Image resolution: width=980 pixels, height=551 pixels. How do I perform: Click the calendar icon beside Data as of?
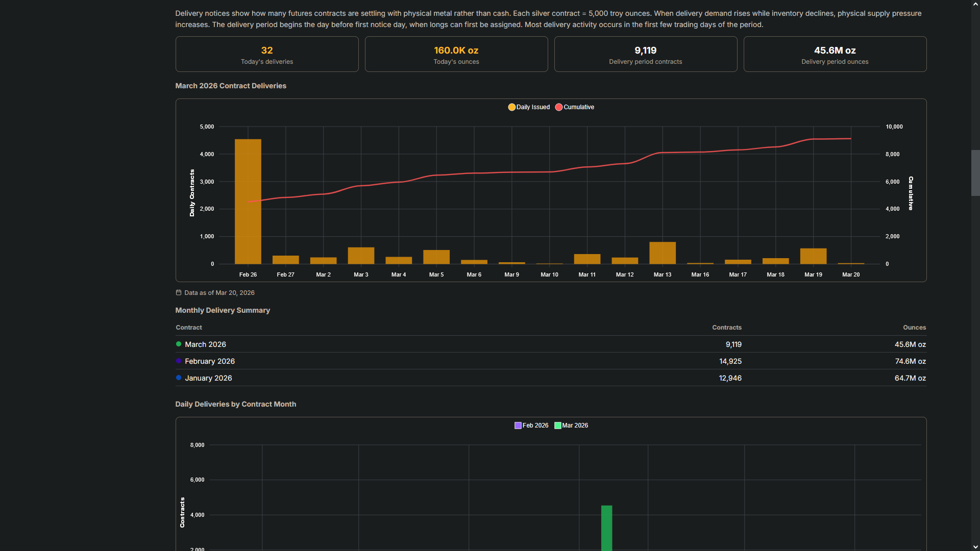point(179,293)
